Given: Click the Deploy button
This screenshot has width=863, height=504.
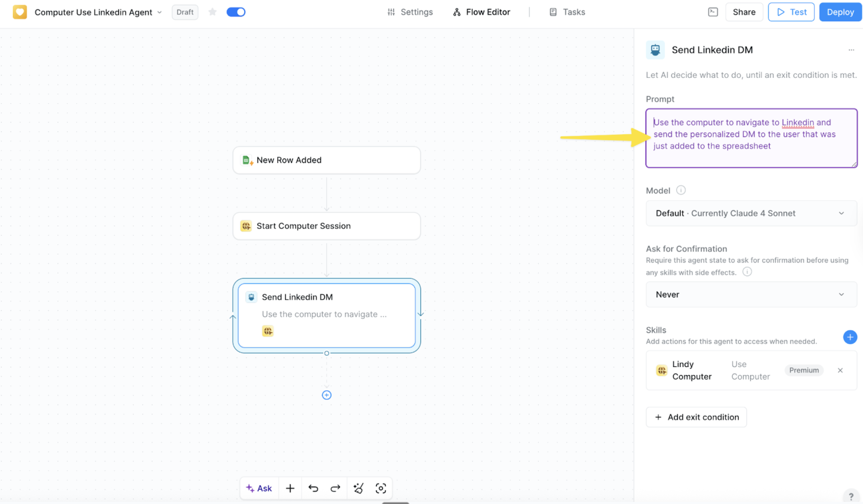Looking at the screenshot, I should (x=840, y=11).
